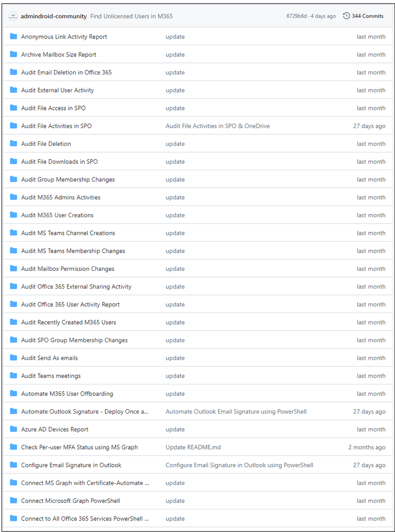Open Audit Teams meetings folder
Screen dimensions: 395x532
[51, 376]
